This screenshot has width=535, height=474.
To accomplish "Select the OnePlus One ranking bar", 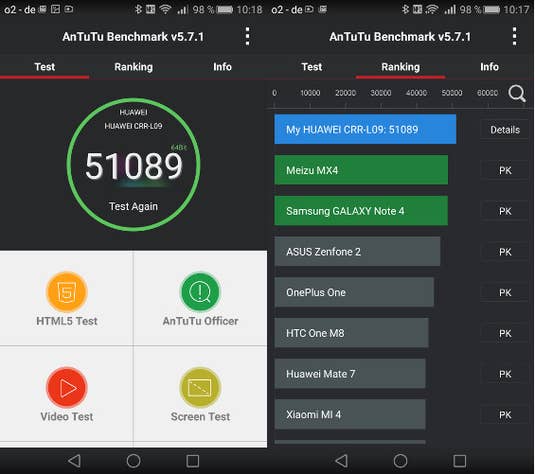I will pyautogui.click(x=354, y=292).
